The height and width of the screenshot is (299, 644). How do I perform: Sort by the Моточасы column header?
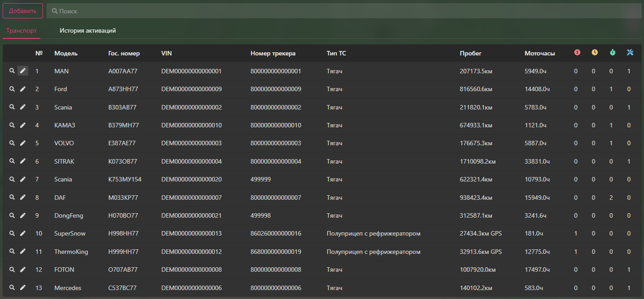point(540,53)
